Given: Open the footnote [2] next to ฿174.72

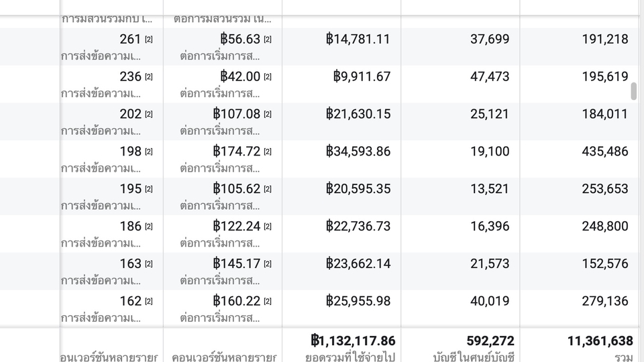Looking at the screenshot, I should (268, 152).
